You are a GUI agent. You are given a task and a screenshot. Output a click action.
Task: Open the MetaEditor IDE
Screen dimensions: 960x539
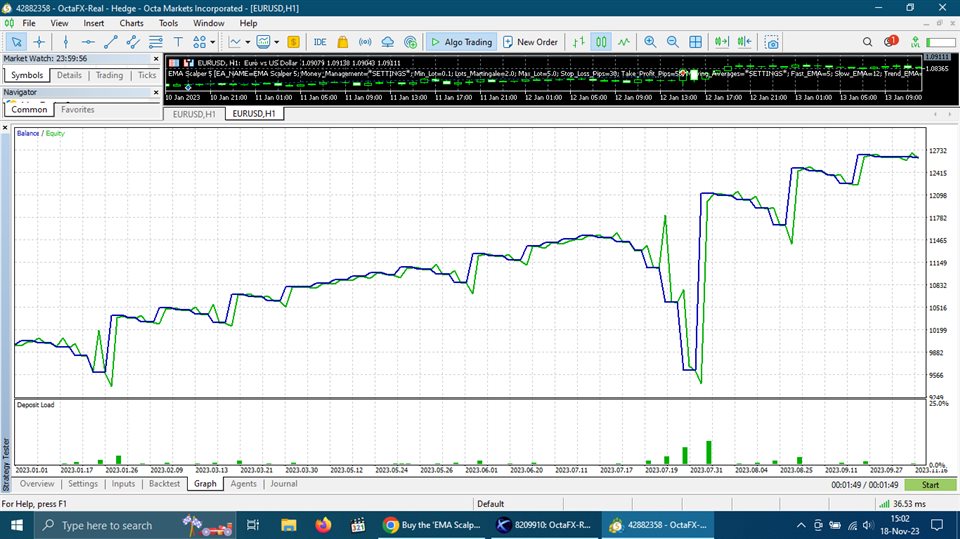pyautogui.click(x=320, y=42)
